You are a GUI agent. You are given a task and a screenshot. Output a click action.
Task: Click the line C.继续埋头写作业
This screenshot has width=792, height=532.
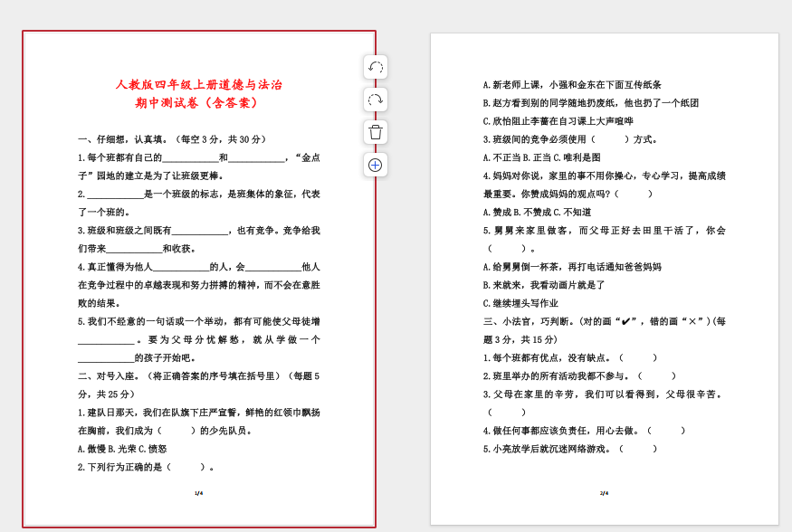[520, 303]
